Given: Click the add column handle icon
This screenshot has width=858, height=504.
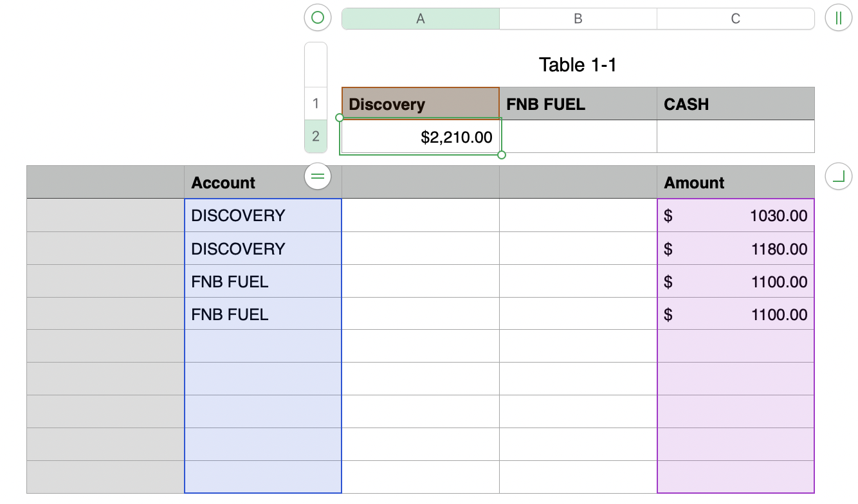Looking at the screenshot, I should pos(837,18).
